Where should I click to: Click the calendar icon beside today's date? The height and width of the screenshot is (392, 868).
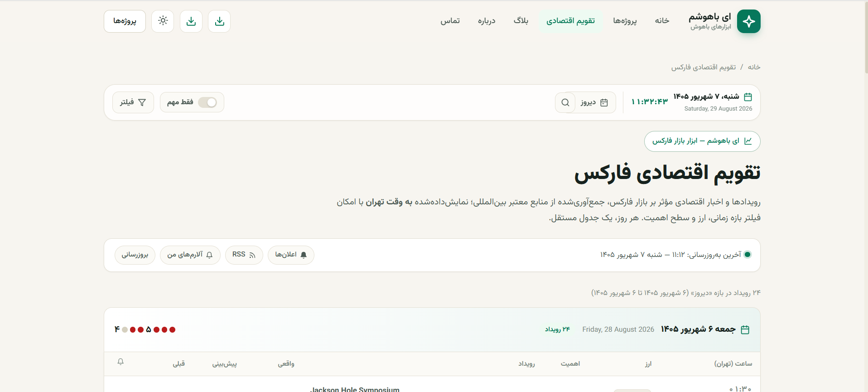click(748, 97)
